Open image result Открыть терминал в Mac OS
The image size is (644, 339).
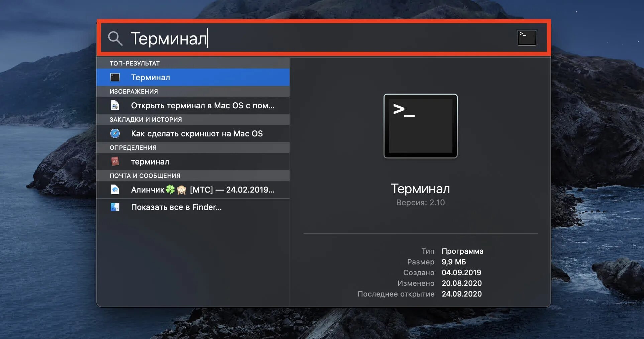[x=193, y=105]
